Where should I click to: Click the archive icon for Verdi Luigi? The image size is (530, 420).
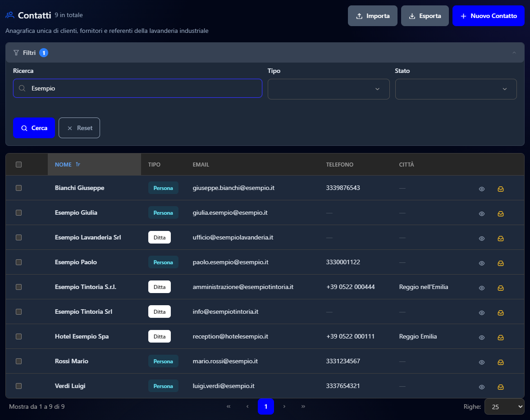[x=501, y=387]
